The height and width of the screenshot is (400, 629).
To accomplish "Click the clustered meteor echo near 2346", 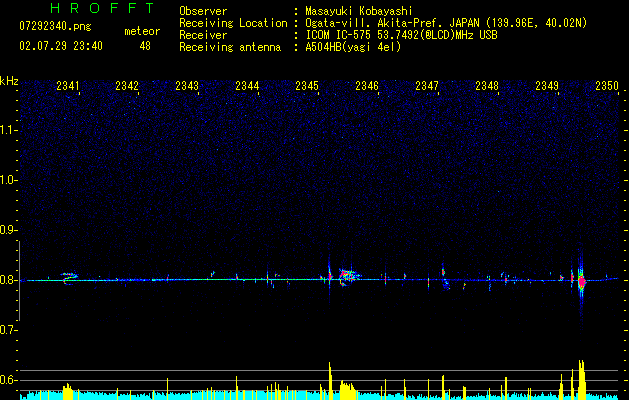I will point(349,276).
